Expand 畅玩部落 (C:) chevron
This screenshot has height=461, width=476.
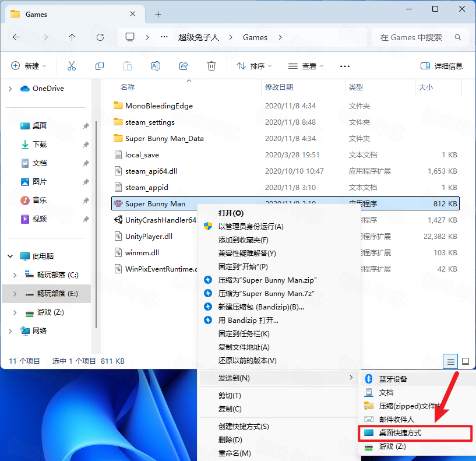tap(15, 275)
